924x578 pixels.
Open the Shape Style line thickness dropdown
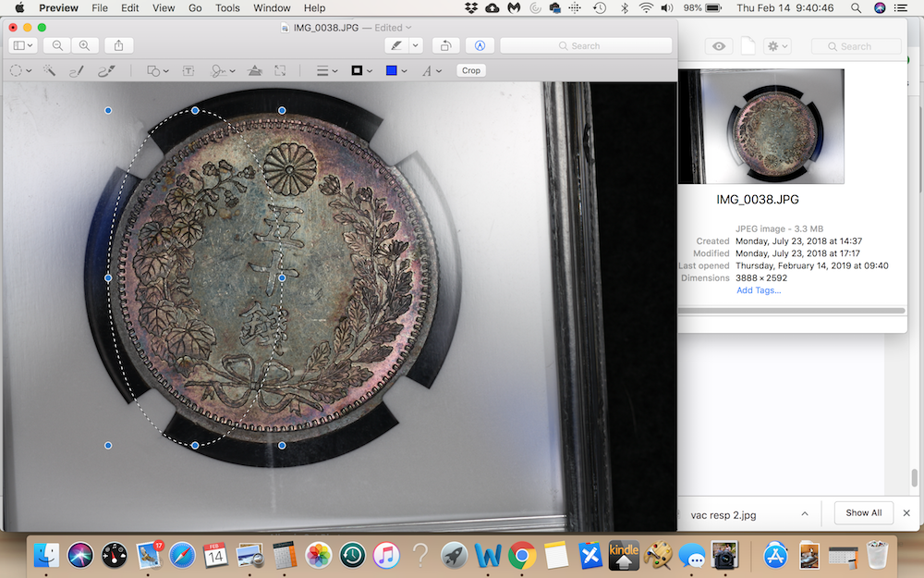[327, 71]
